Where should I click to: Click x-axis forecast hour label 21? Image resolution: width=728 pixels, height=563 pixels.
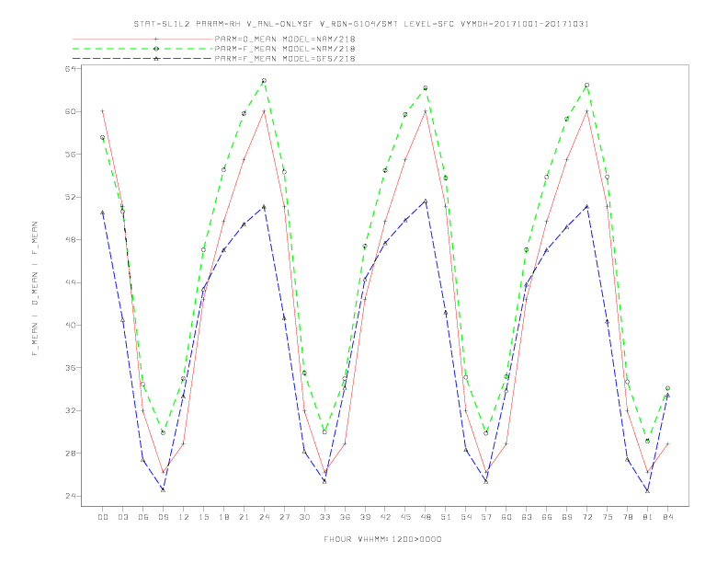tap(244, 517)
